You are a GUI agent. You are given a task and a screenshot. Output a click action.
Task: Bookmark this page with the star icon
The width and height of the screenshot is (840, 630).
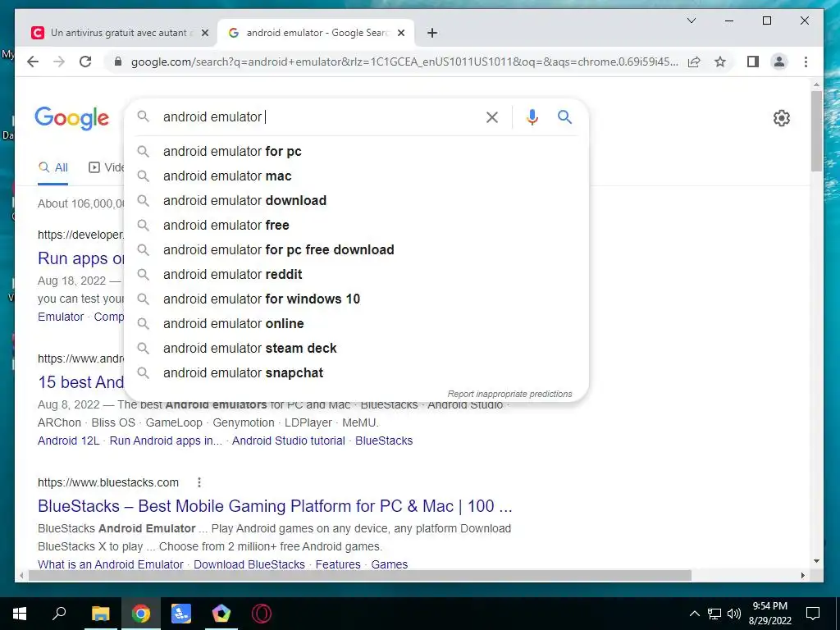click(x=720, y=62)
